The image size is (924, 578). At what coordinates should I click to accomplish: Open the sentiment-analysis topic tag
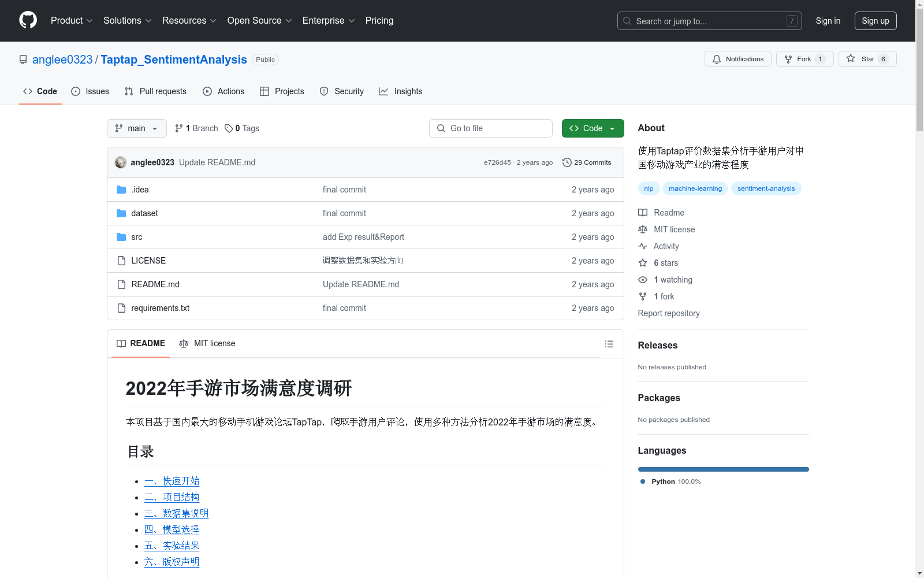pos(766,188)
